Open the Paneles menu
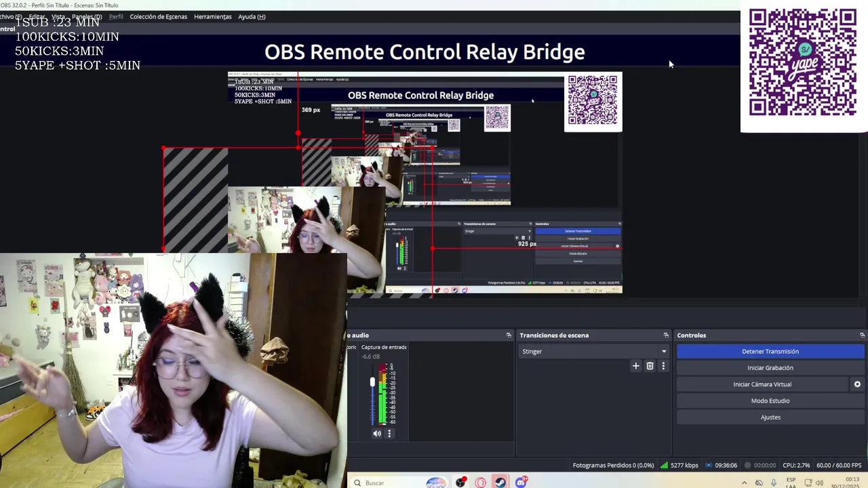The height and width of the screenshot is (488, 868). [x=87, y=17]
